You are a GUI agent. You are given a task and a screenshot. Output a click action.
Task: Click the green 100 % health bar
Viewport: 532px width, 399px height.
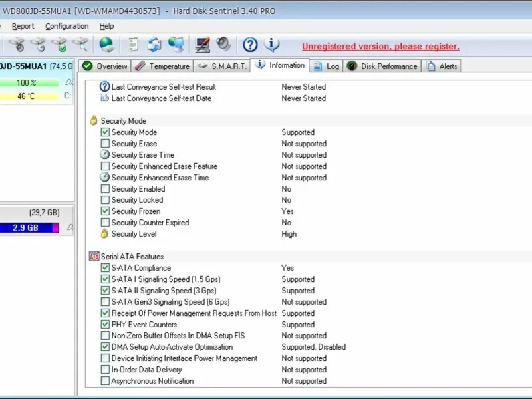coord(29,82)
